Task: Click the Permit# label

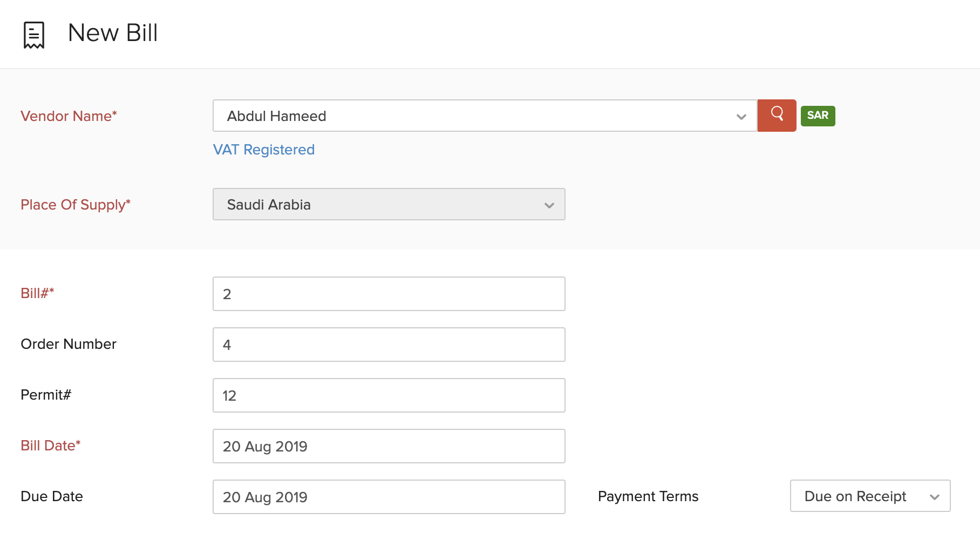Action: pos(46,395)
